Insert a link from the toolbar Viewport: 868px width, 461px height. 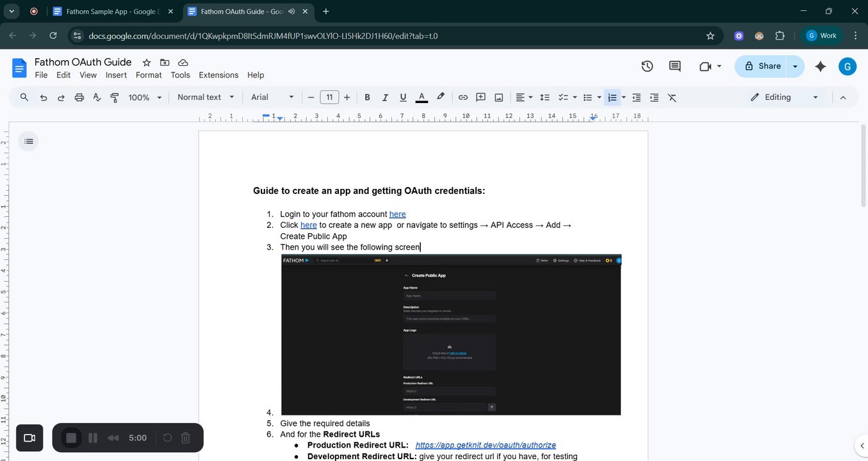coord(463,97)
